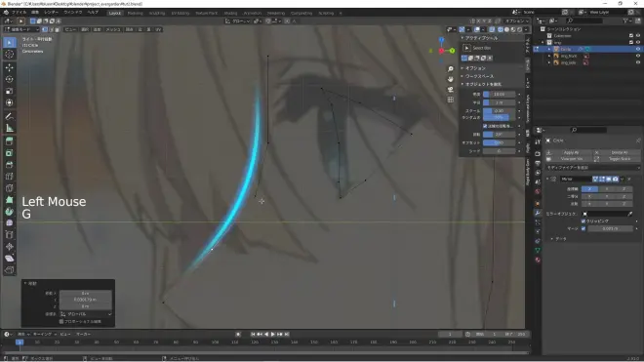Collapse the Active Tool panel header
This screenshot has height=362, width=644.
click(480, 38)
